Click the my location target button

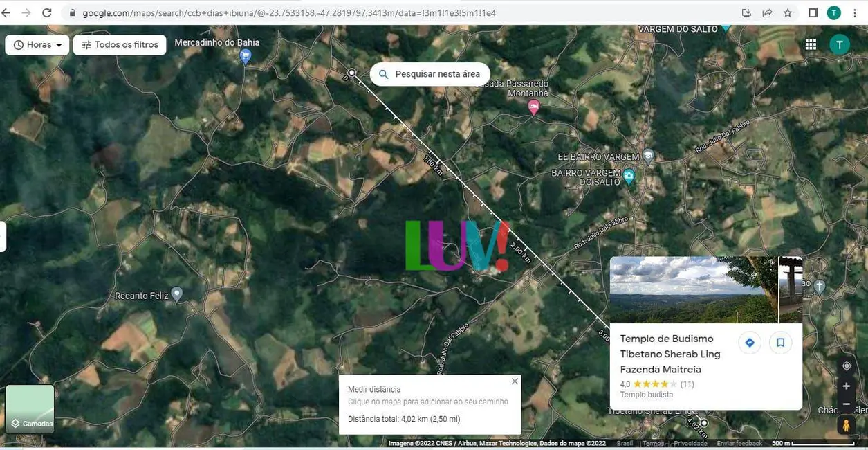tap(847, 366)
